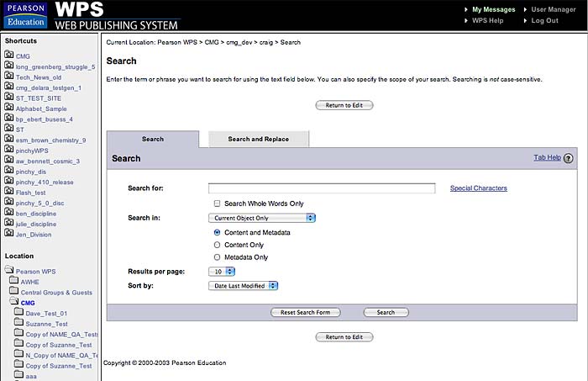Open the Pearson WPS location link
This screenshot has height=381, width=588.
(35, 272)
